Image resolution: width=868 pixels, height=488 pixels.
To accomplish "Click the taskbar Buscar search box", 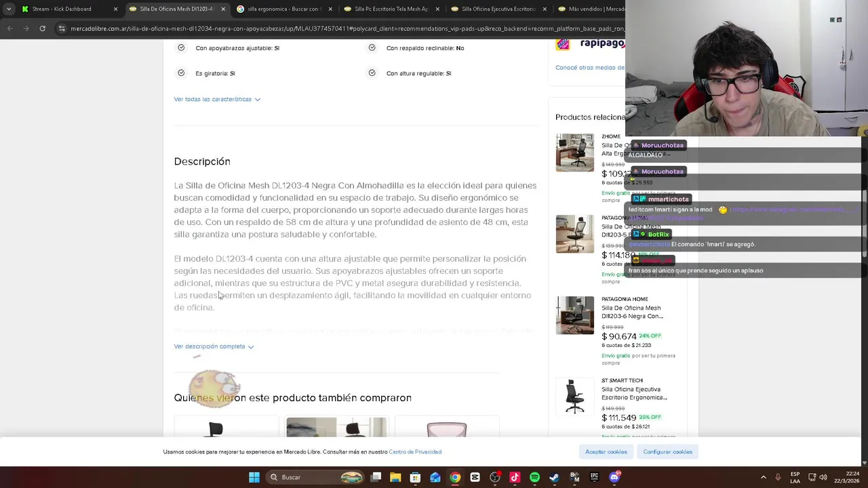I will click(x=316, y=477).
